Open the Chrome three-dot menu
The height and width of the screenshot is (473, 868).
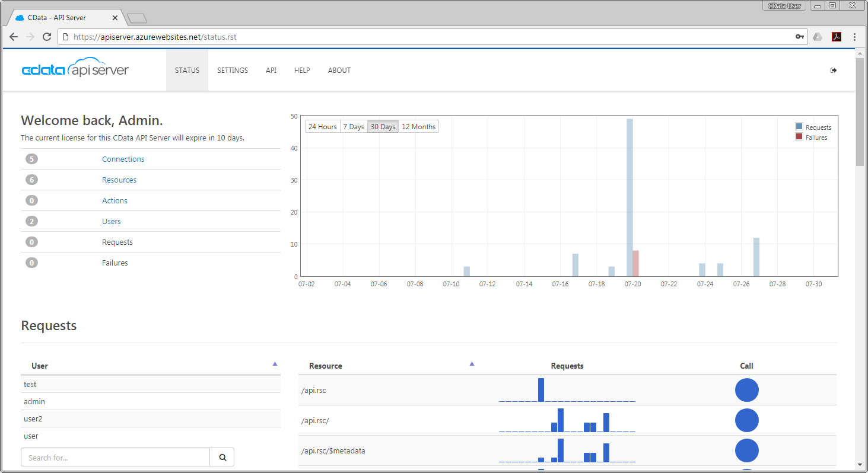pyautogui.click(x=854, y=37)
